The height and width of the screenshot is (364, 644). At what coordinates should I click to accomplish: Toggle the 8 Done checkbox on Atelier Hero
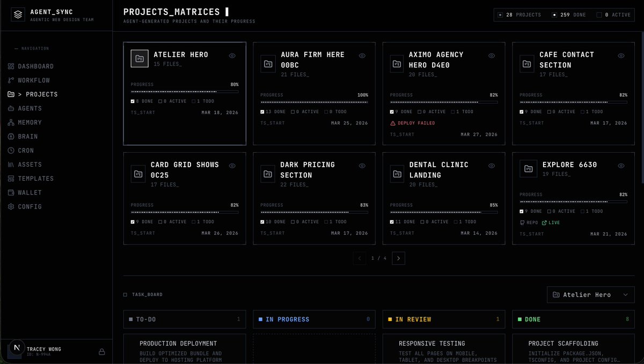click(133, 101)
